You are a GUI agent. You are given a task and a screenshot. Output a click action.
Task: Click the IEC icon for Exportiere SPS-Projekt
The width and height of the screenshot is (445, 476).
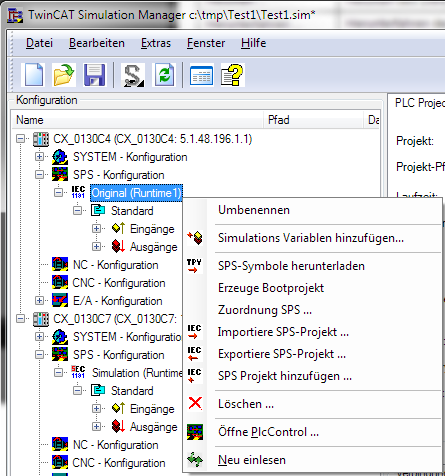[194, 354]
